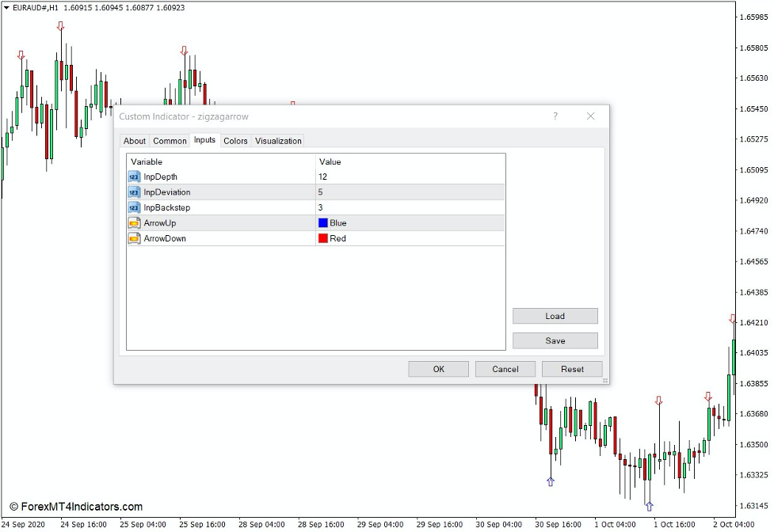
Task: Click the numeric 123 icon beside InpBackstep
Action: pos(133,207)
